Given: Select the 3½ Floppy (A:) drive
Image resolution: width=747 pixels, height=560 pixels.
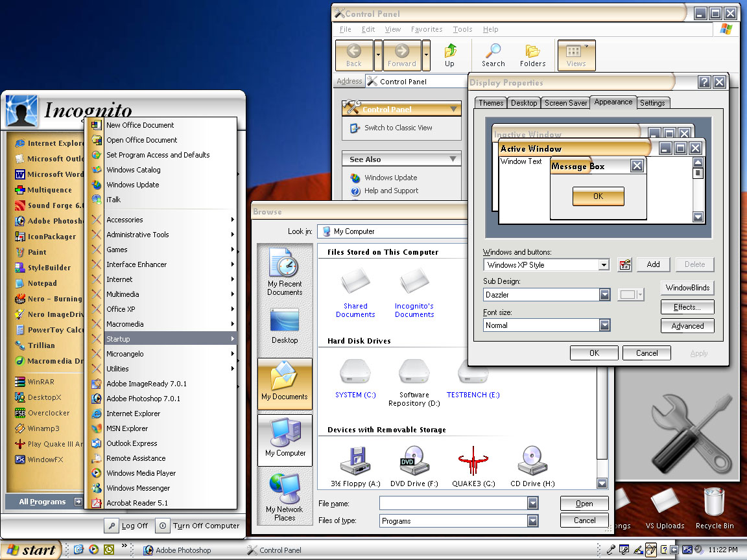Looking at the screenshot, I should (355, 467).
